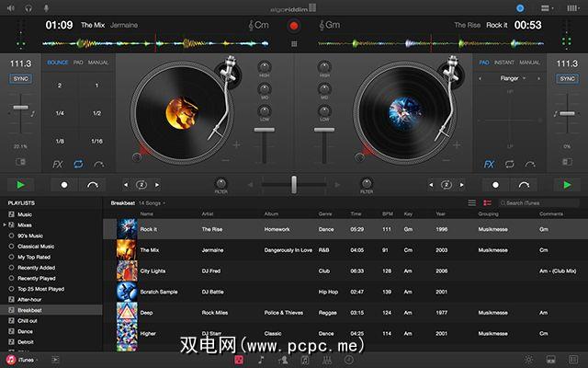The image size is (588, 368).
Task: Open the Flanger effect dropdown
Action: click(x=513, y=78)
